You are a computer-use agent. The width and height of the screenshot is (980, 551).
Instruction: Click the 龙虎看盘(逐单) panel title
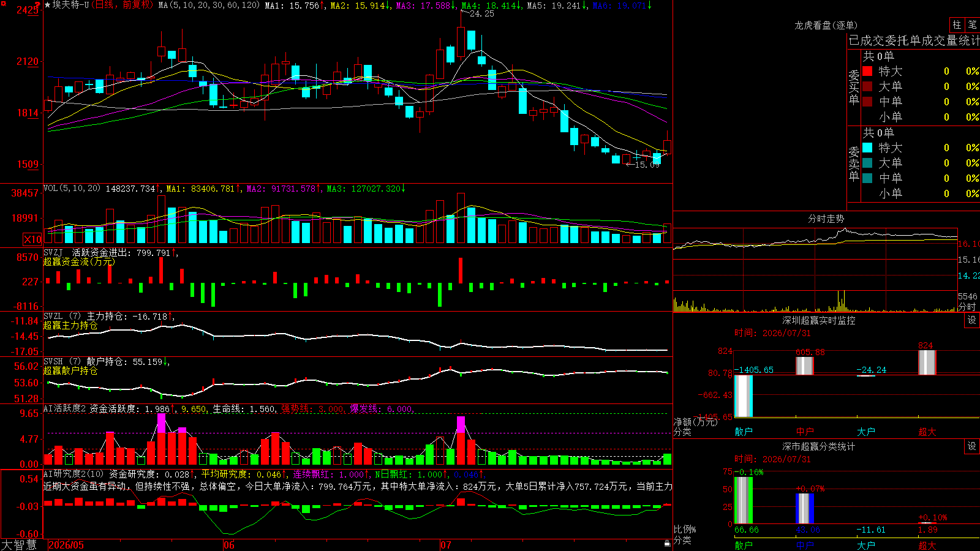pyautogui.click(x=826, y=25)
